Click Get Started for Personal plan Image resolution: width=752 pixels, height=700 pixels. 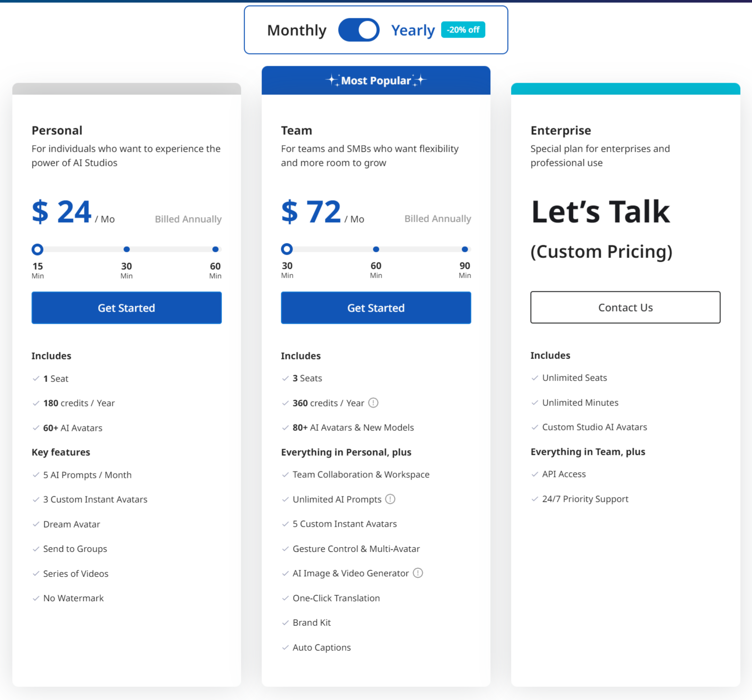click(126, 308)
